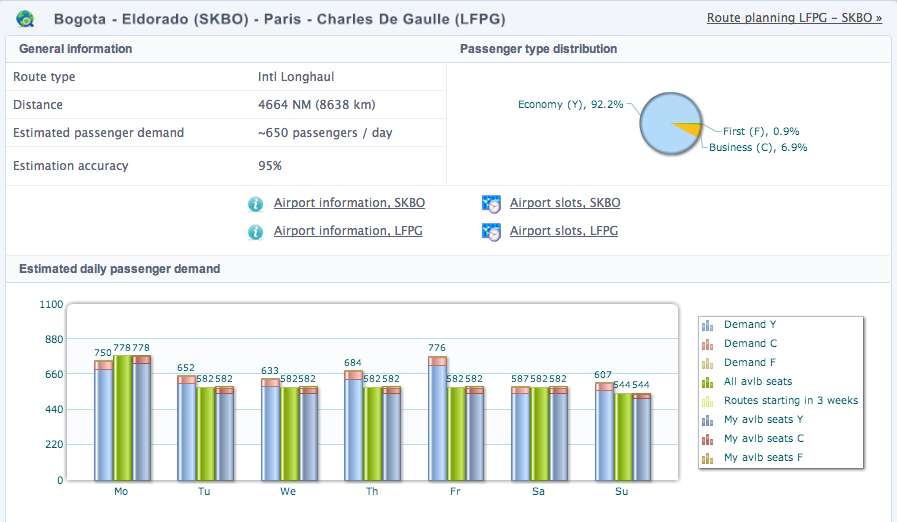The width and height of the screenshot is (897, 522).
Task: Open the Airport information, SKBO link
Action: 349,203
